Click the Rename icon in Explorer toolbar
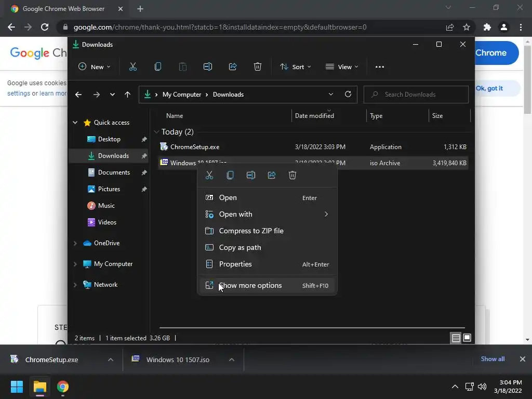Image resolution: width=532 pixels, height=399 pixels. click(208, 67)
